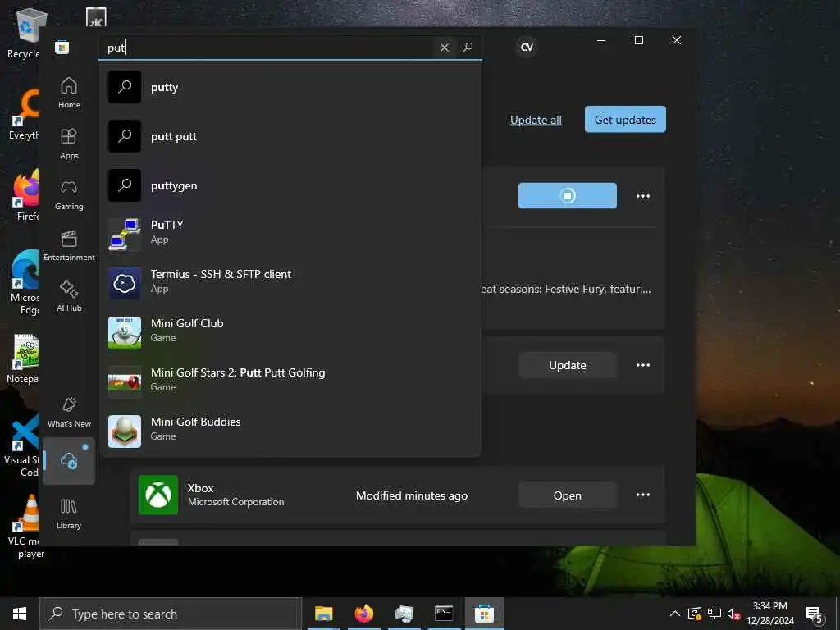Click the taskbar search box
840x630 pixels.
(x=171, y=614)
